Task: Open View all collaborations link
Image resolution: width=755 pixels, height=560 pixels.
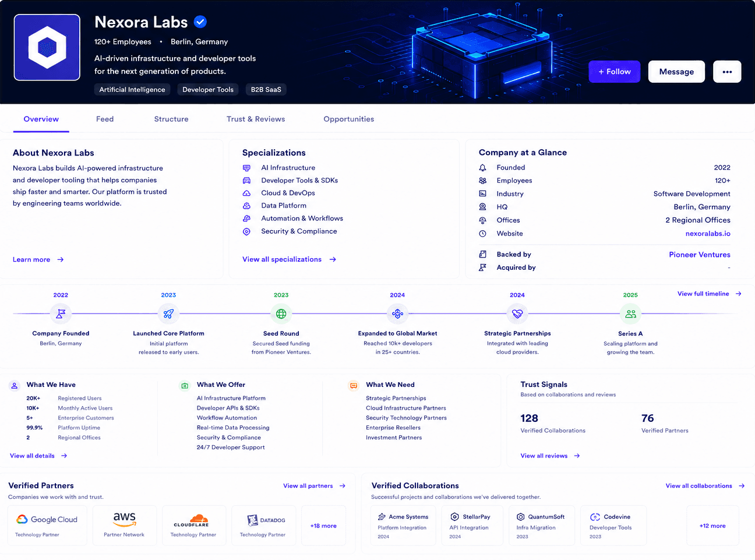Action: coord(705,486)
